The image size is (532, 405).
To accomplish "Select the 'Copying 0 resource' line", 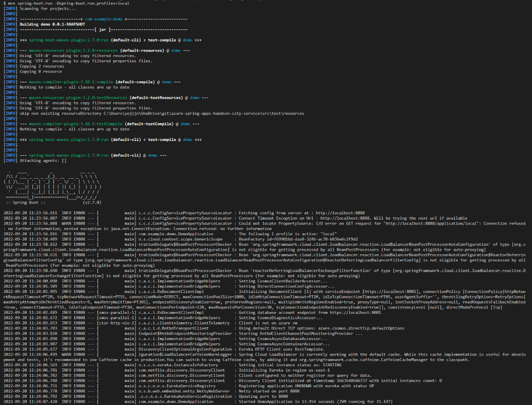I will coord(41,71).
